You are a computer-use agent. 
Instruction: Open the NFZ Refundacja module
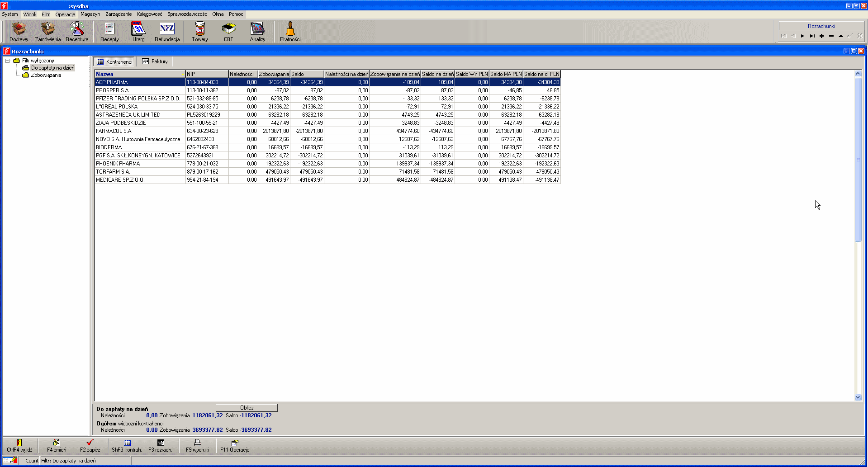[167, 32]
